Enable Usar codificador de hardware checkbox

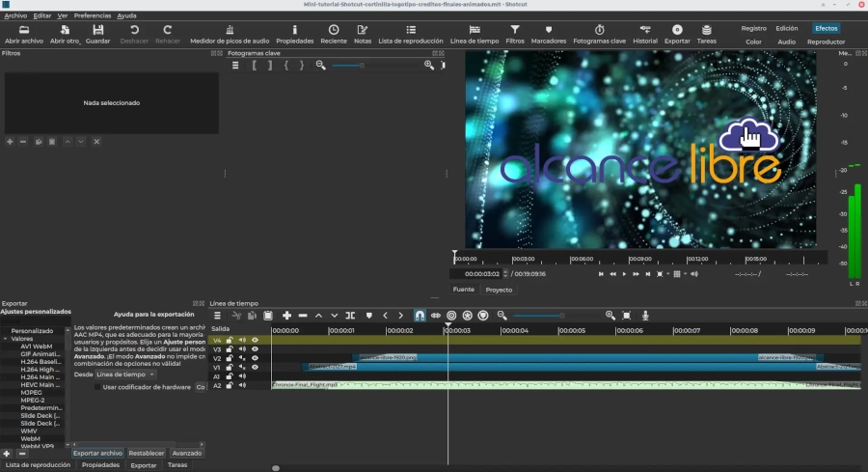(97, 387)
